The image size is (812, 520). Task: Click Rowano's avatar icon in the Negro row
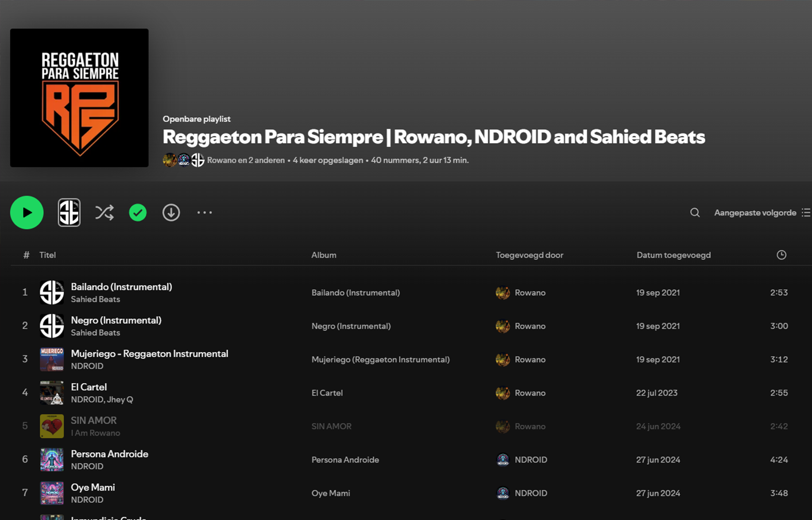[502, 326]
